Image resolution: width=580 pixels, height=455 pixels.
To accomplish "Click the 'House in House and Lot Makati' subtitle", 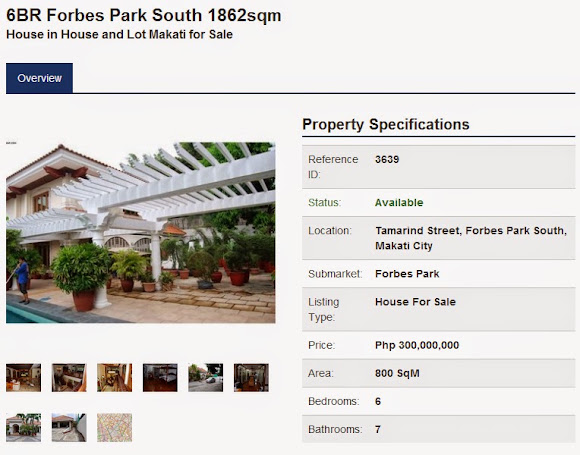I will point(119,34).
